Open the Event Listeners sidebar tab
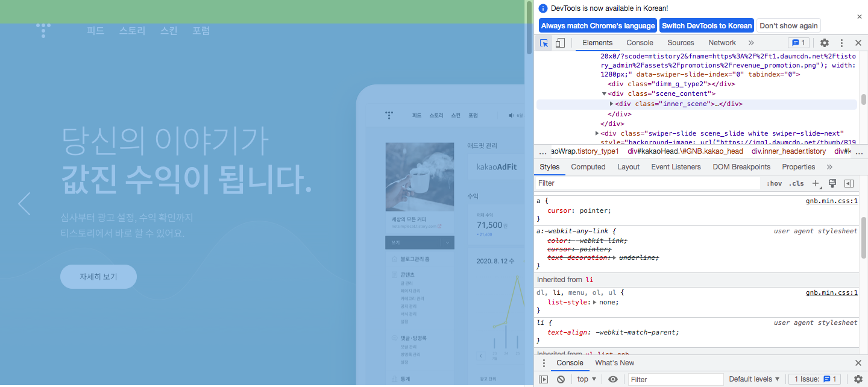The image size is (868, 387). [x=676, y=167]
